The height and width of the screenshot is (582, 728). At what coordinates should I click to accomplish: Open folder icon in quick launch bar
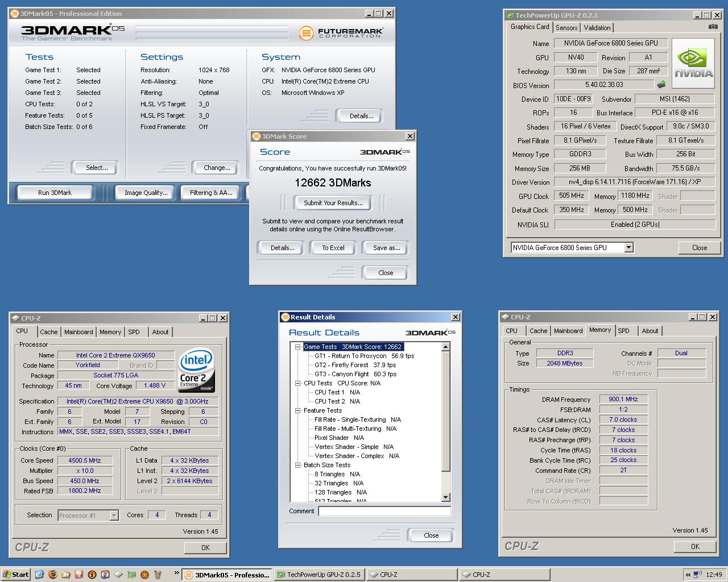[x=66, y=575]
